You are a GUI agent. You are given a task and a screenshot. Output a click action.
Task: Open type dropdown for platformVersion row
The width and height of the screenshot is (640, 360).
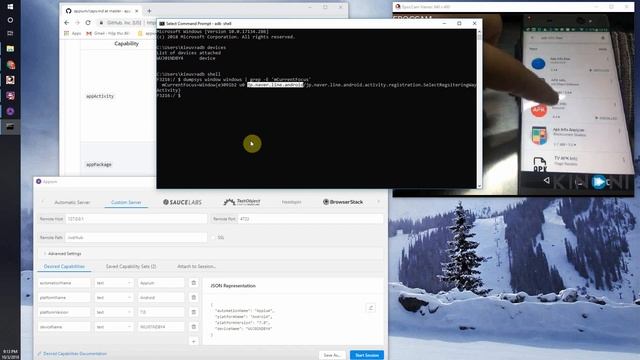(x=114, y=312)
